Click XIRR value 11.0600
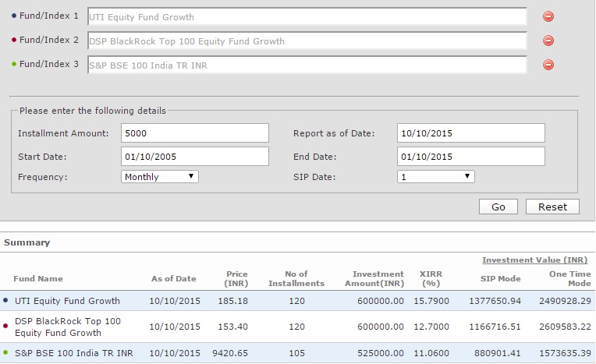Viewport: 596px width, 364px height. tap(431, 353)
